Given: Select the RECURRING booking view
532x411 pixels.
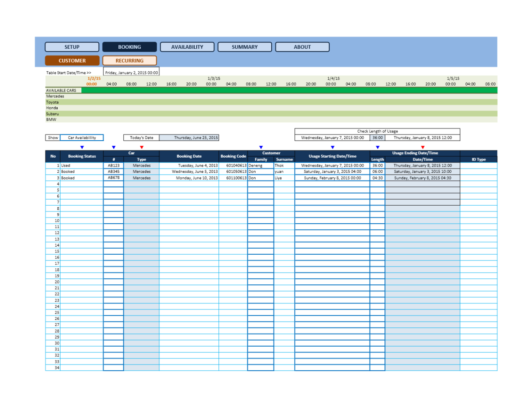Looking at the screenshot, I should (x=129, y=61).
